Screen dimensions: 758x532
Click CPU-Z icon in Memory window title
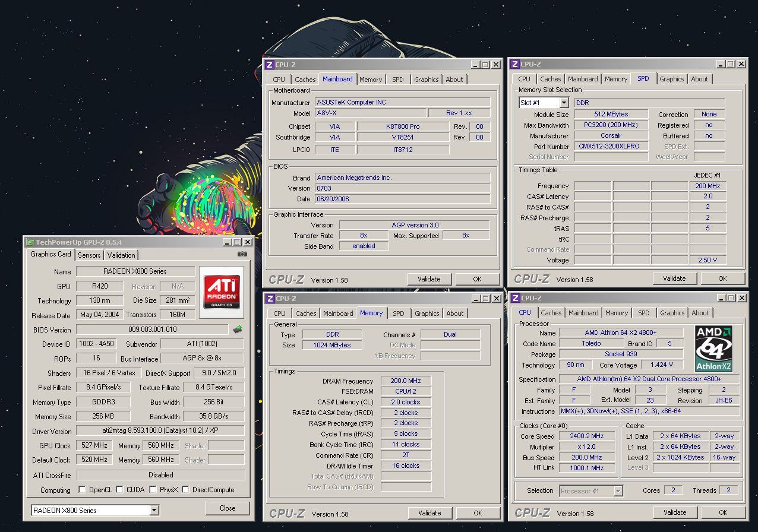point(270,298)
